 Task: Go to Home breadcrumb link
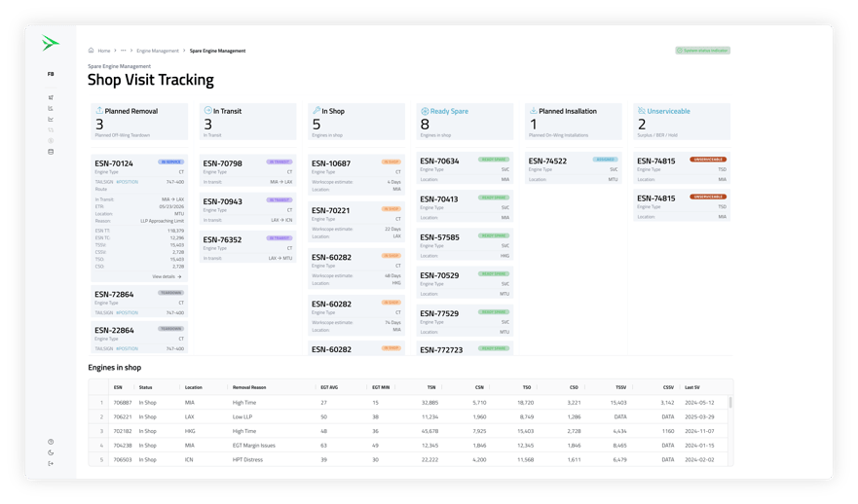[104, 51]
